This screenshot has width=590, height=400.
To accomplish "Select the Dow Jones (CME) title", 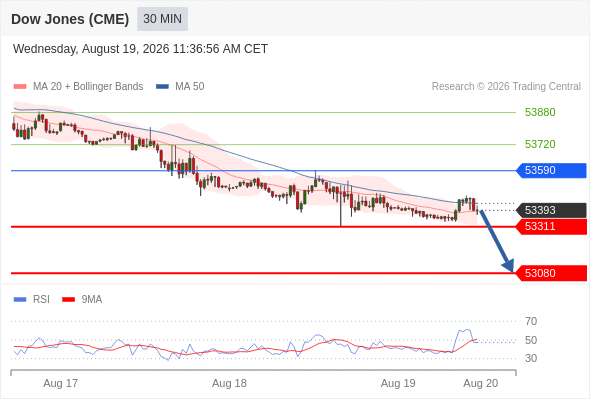I will (x=70, y=19).
